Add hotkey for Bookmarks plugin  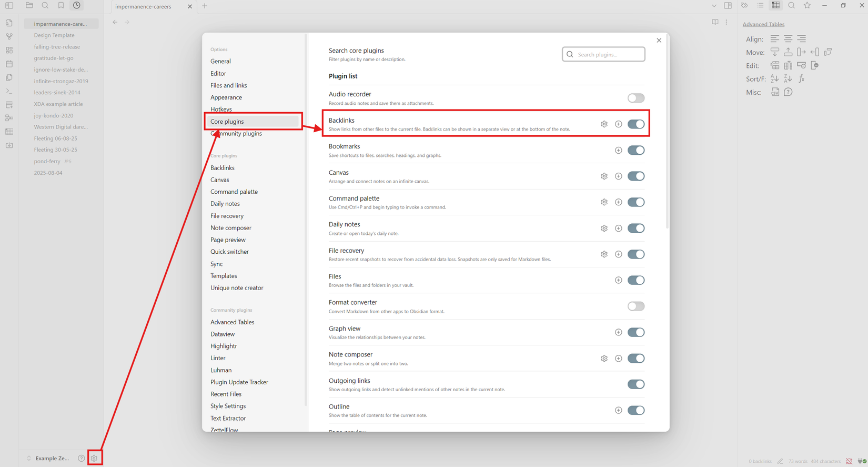click(x=619, y=151)
